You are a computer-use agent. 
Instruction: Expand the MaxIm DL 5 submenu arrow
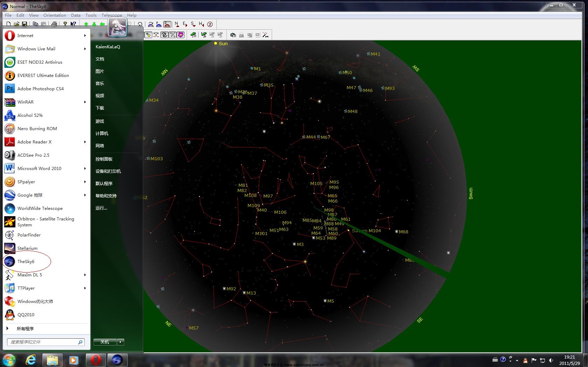pos(85,275)
